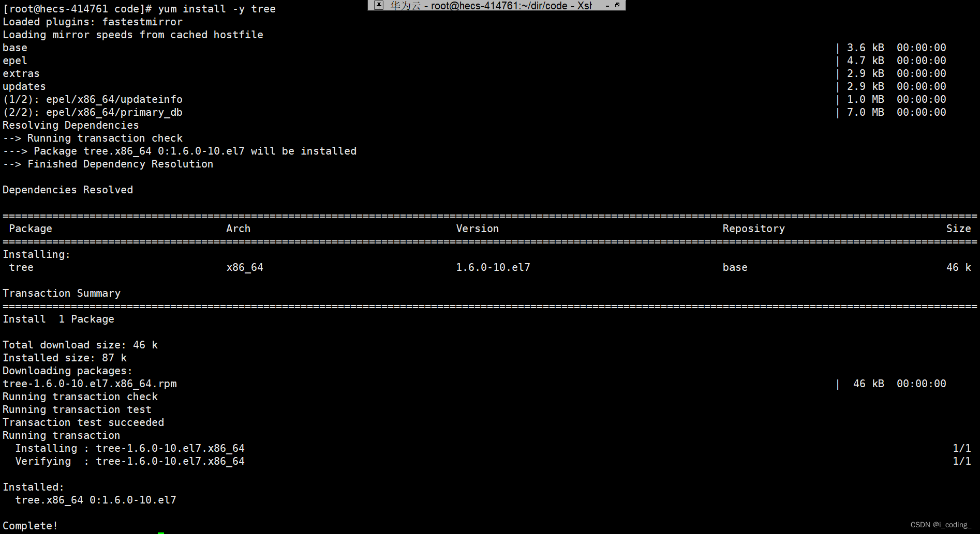
Task: Click '--> Running transaction check' line
Action: pyautogui.click(x=93, y=138)
